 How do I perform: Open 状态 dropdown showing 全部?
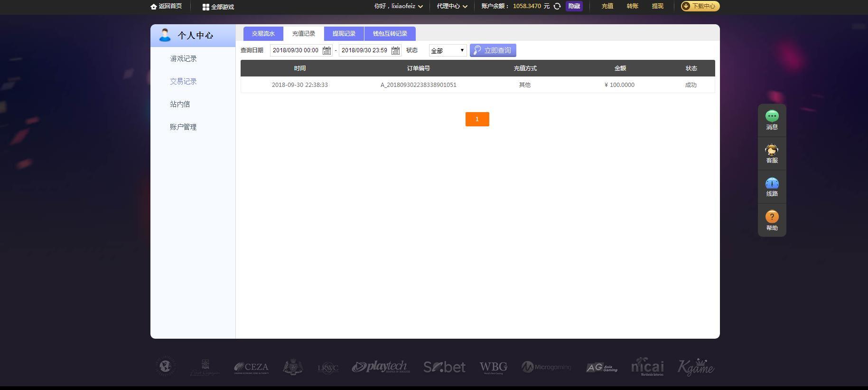448,50
